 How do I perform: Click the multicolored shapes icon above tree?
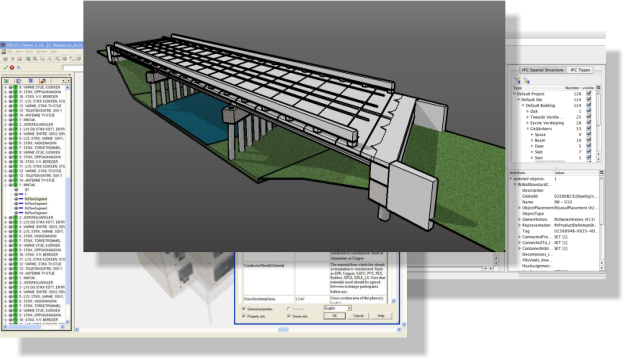pyautogui.click(x=43, y=81)
